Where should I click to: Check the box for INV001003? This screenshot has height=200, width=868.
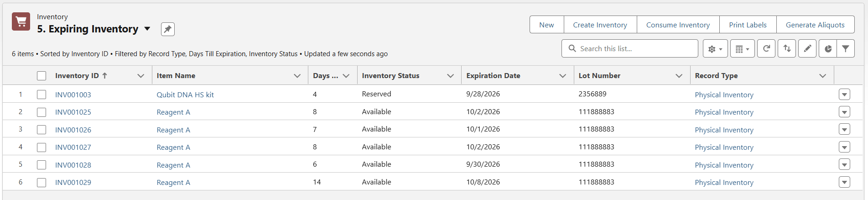42,95
